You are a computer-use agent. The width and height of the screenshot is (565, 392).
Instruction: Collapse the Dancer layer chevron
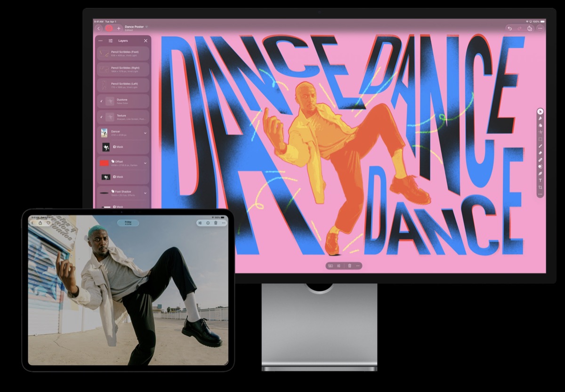(x=145, y=133)
